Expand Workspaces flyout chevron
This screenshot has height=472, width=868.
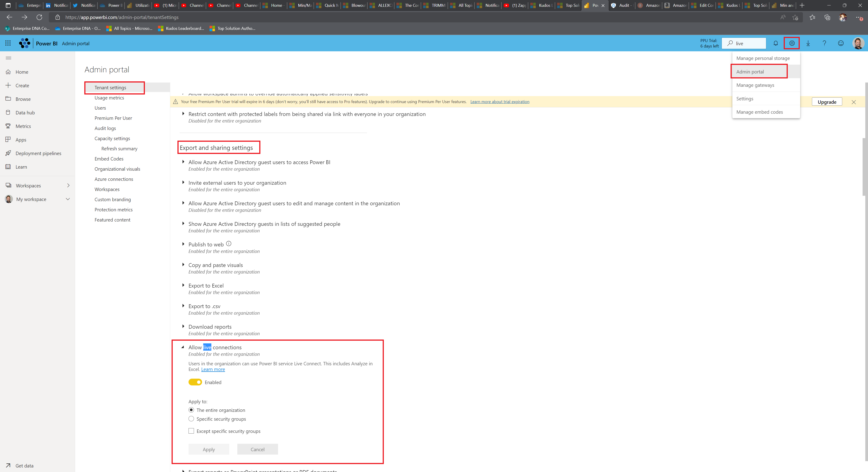pos(68,186)
